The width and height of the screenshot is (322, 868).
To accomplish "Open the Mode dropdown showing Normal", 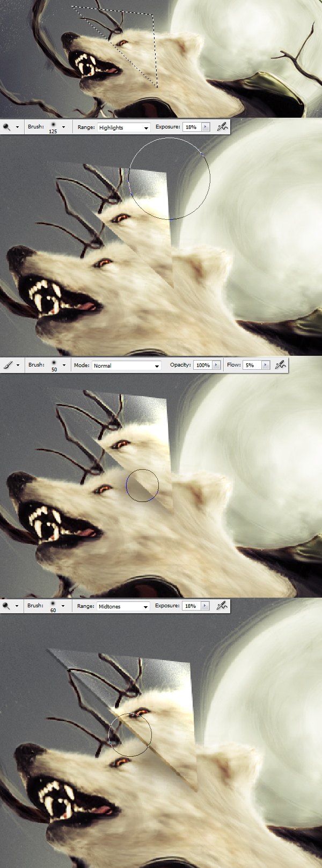I will tap(127, 365).
